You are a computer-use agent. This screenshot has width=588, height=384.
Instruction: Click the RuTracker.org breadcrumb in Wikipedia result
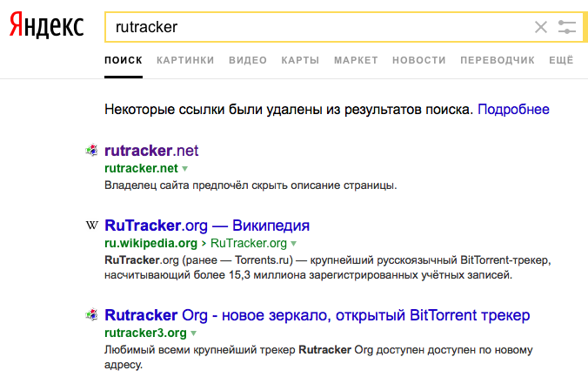click(x=249, y=243)
